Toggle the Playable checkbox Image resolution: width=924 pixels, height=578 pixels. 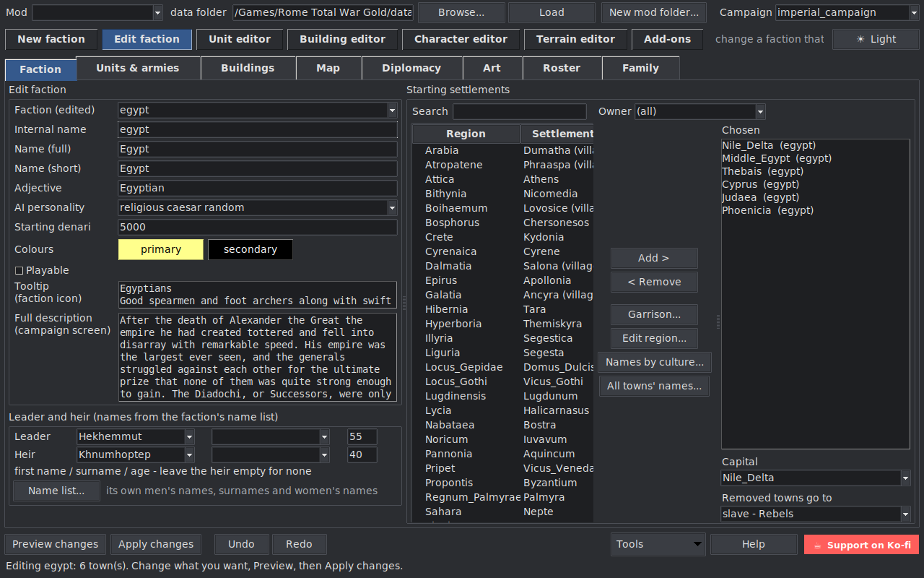point(19,270)
